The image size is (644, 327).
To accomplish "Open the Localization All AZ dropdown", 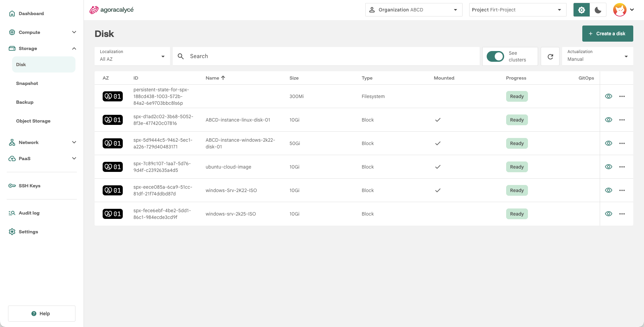I will (x=132, y=56).
